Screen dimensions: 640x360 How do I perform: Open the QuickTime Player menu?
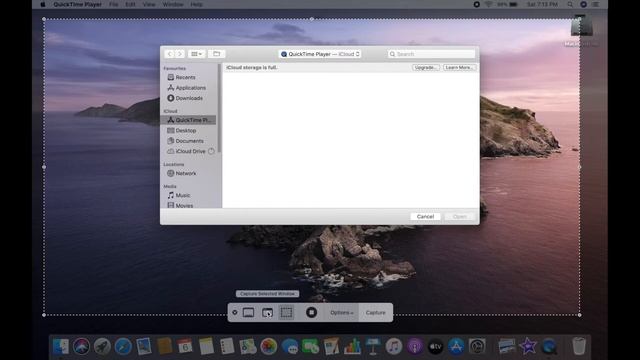click(78, 4)
